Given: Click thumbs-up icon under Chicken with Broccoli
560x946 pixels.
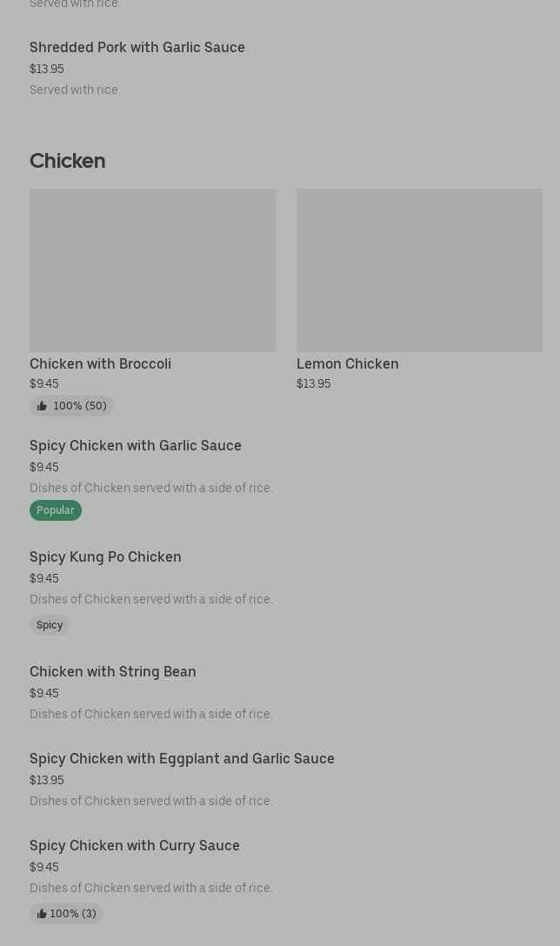Looking at the screenshot, I should pyautogui.click(x=42, y=406).
